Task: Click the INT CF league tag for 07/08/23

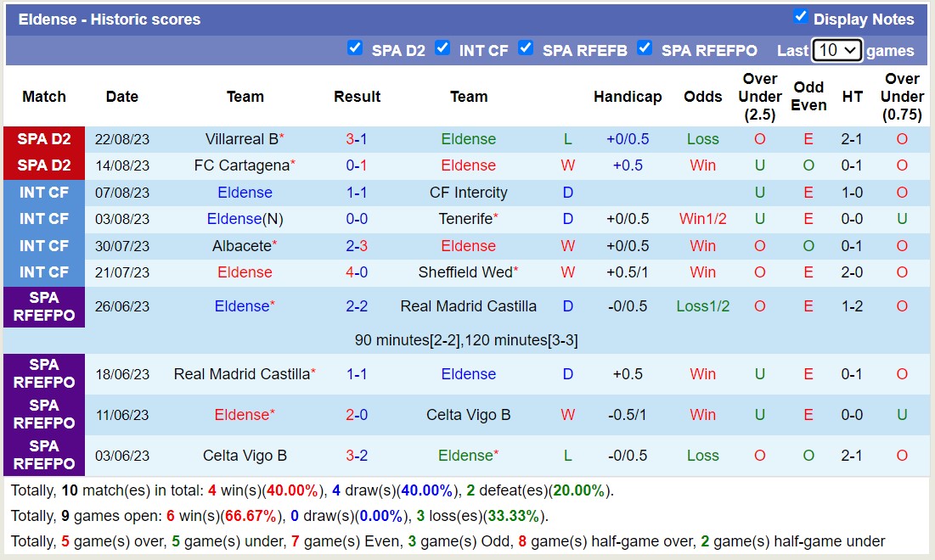Action: pos(44,193)
